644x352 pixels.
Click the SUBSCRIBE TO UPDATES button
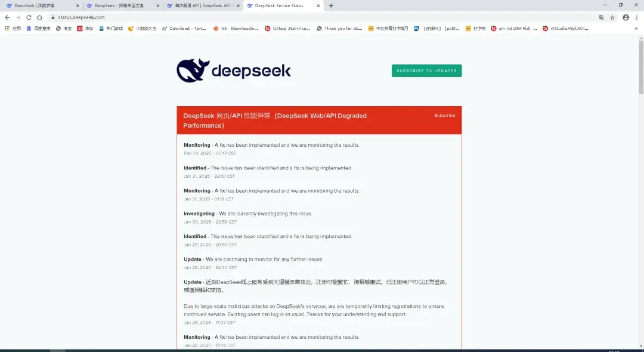(426, 70)
